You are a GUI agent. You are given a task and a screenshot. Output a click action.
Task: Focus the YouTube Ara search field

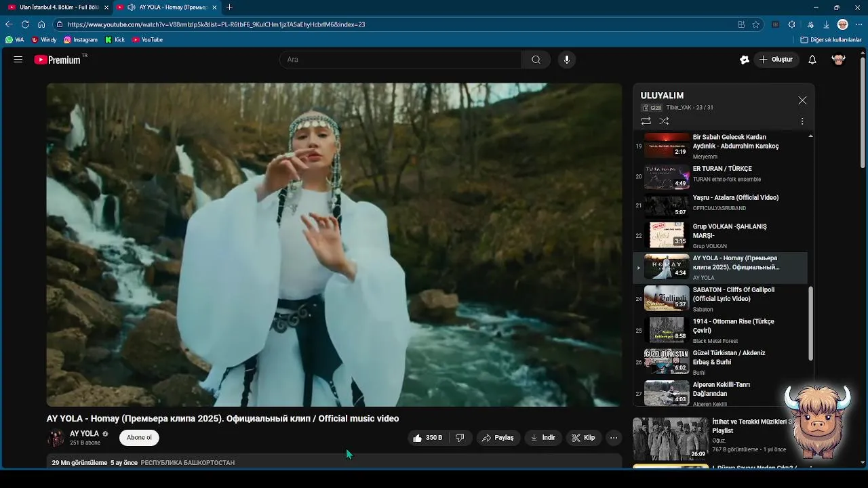tap(400, 60)
